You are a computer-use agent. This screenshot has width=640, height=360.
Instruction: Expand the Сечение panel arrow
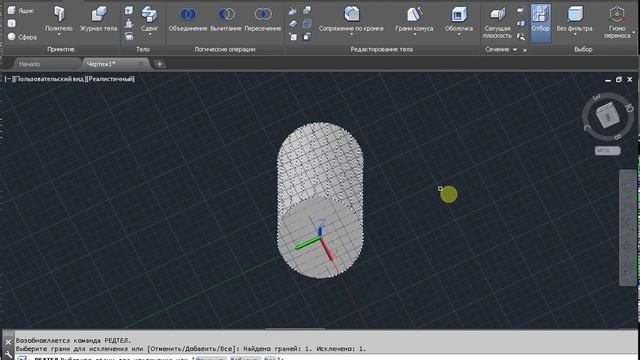click(x=515, y=49)
